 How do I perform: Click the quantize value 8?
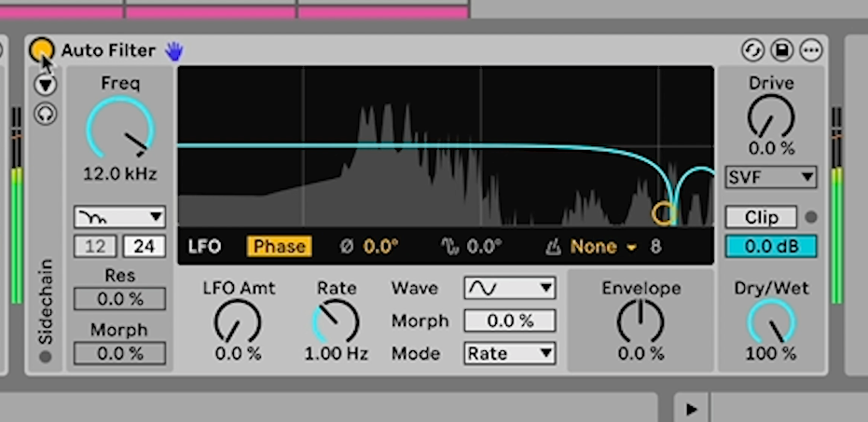pos(656,247)
